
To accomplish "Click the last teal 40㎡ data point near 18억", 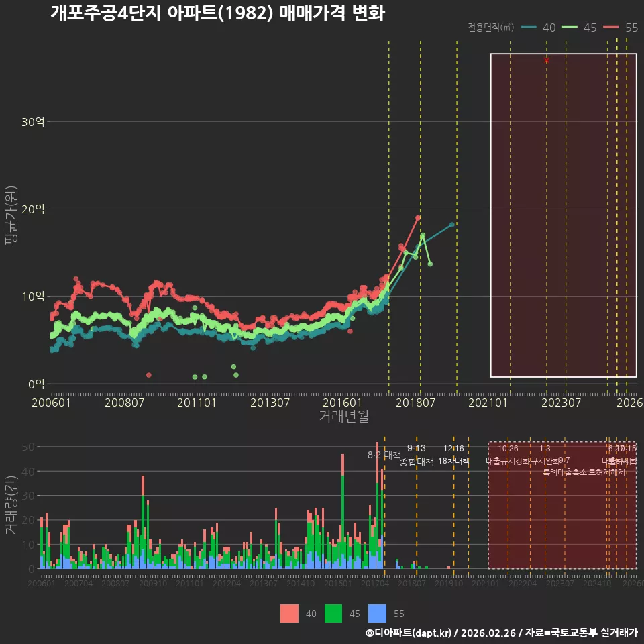I will [x=451, y=225].
